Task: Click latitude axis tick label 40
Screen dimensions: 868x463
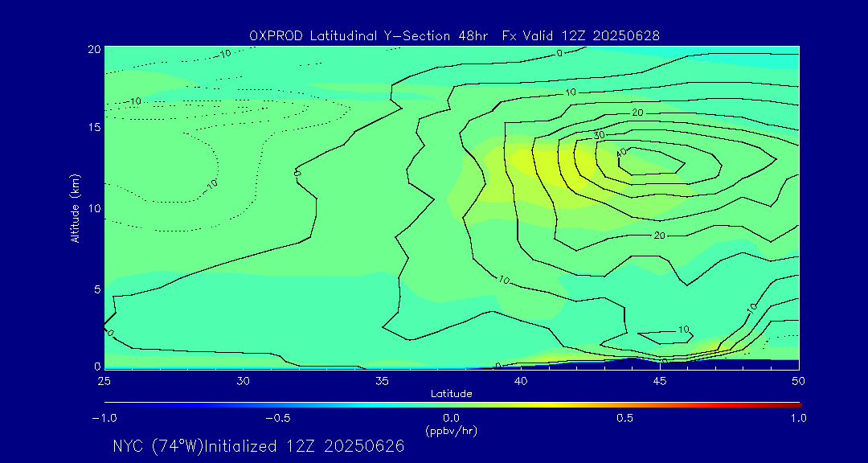Action: coord(521,381)
